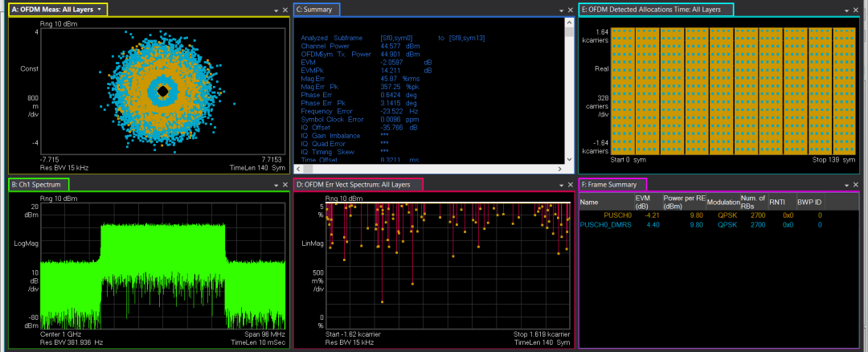Open panel options arrow for OFDM Meas trace
The image size is (868, 352).
[x=276, y=10]
